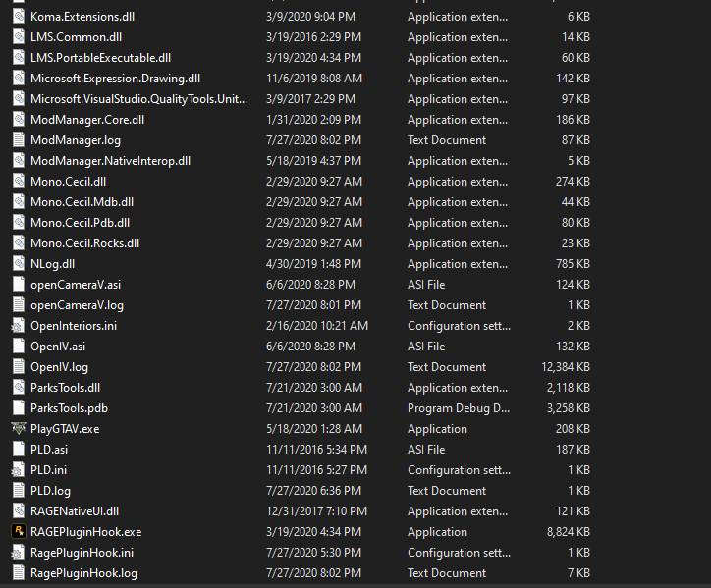
Task: Select the Microsoft.Expression.Drawing.dll file
Action: coord(116,79)
